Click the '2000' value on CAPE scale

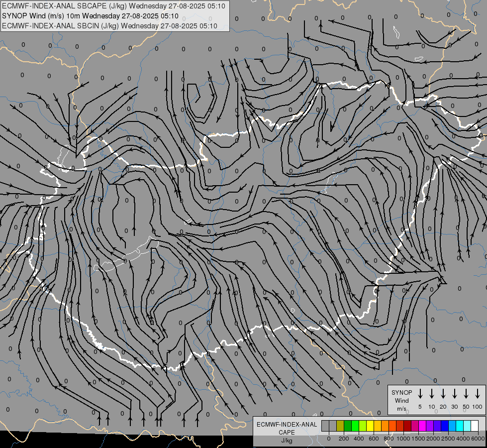click(x=433, y=439)
